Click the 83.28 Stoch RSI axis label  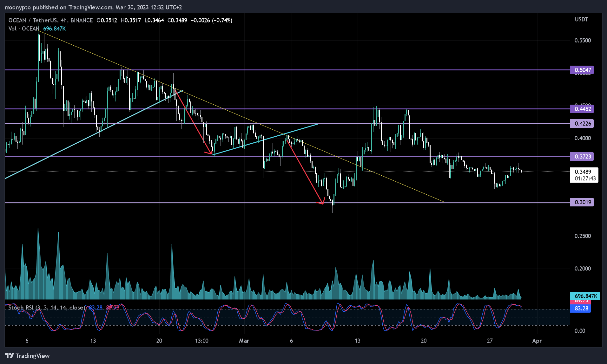580,308
